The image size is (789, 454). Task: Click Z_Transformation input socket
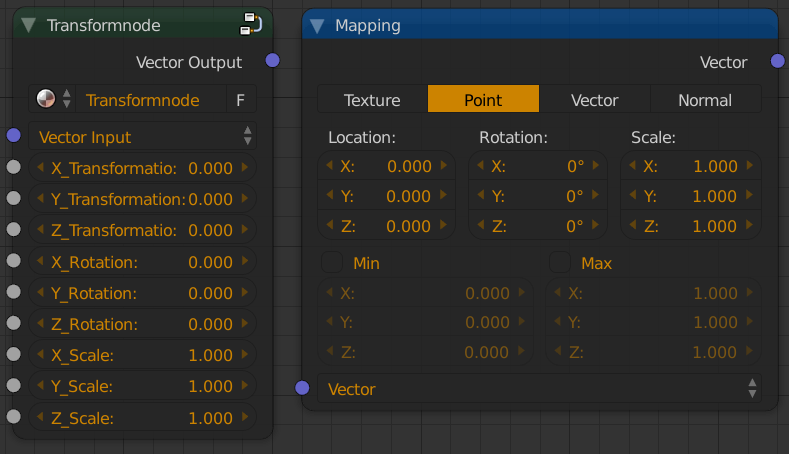click(14, 230)
